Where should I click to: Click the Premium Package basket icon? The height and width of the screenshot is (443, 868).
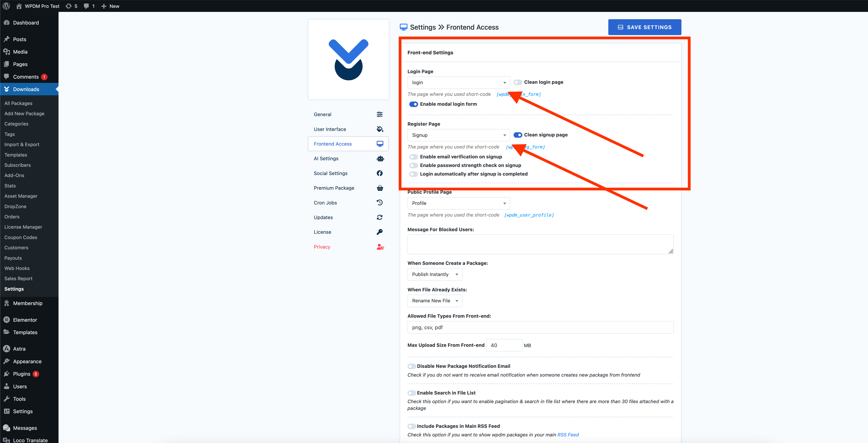click(380, 188)
